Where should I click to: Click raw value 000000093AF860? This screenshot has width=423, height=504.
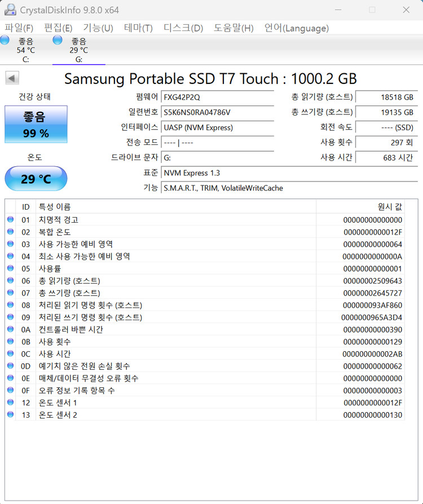[372, 306]
